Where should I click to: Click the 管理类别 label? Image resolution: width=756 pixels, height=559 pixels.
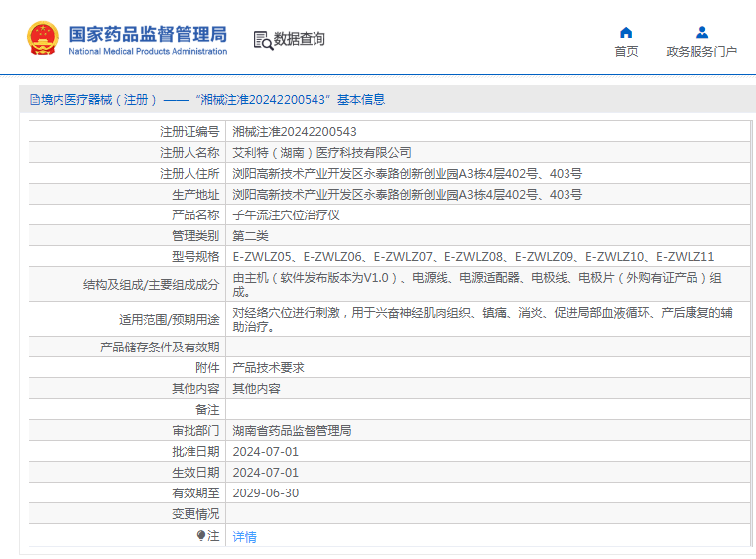coord(195,236)
